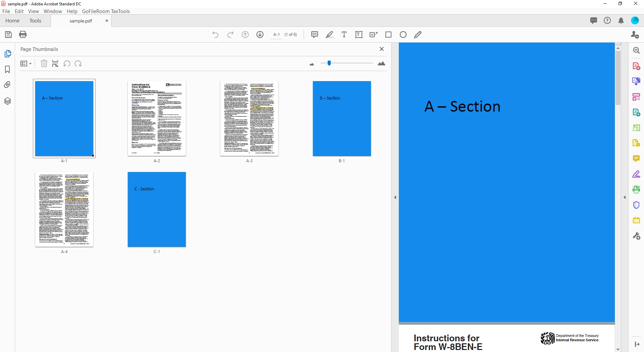This screenshot has height=352, width=644.
Task: Open the Fill & Sign tool
Action: pyautogui.click(x=636, y=174)
